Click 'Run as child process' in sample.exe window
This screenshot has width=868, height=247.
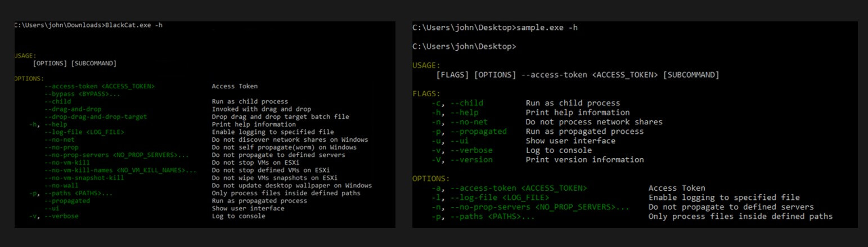573,103
